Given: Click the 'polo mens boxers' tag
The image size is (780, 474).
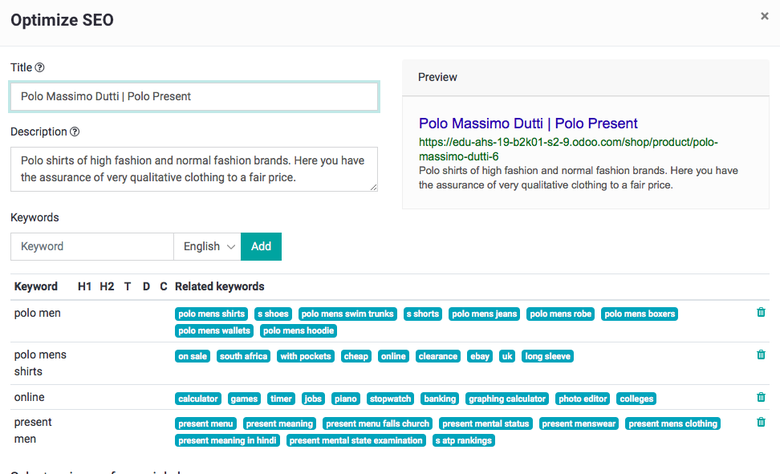Looking at the screenshot, I should [x=639, y=314].
